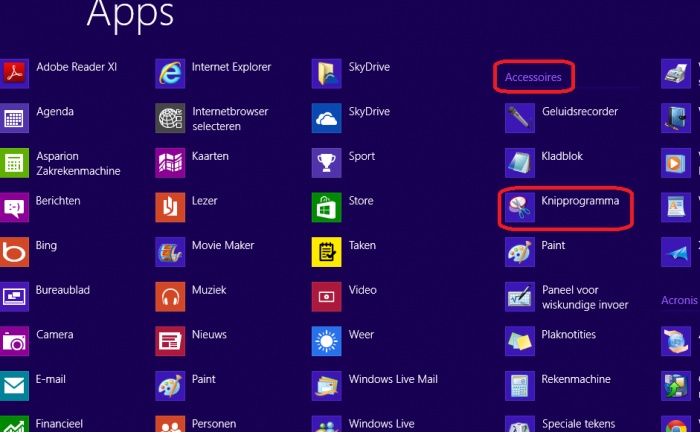This screenshot has height=432, width=700.
Task: Click the WordPad document icon
Action: click(x=675, y=207)
